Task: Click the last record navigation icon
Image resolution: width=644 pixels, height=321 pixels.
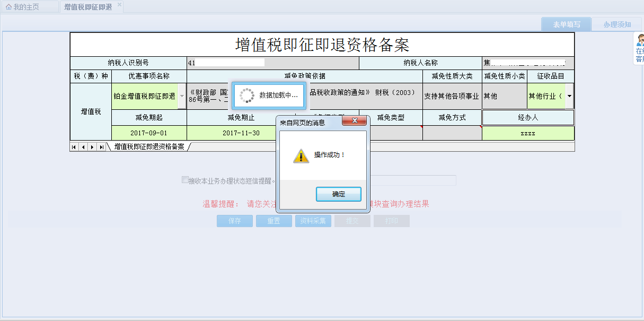Action: pyautogui.click(x=100, y=147)
